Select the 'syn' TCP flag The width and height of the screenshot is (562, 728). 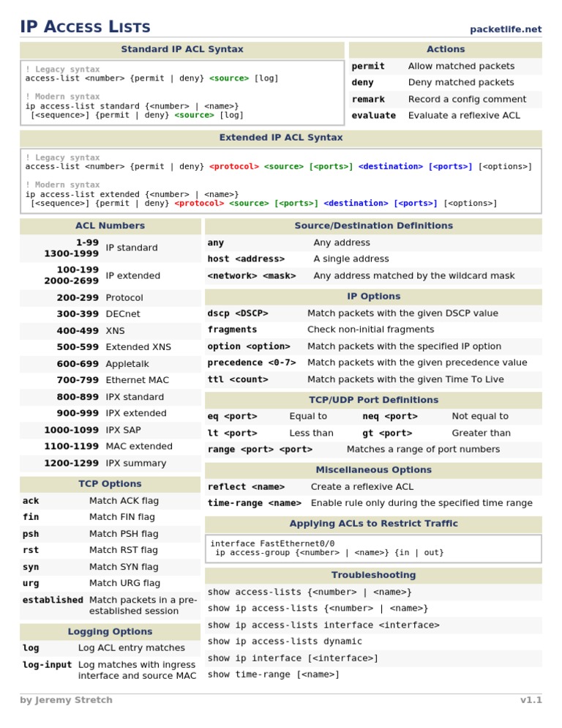coord(31,566)
